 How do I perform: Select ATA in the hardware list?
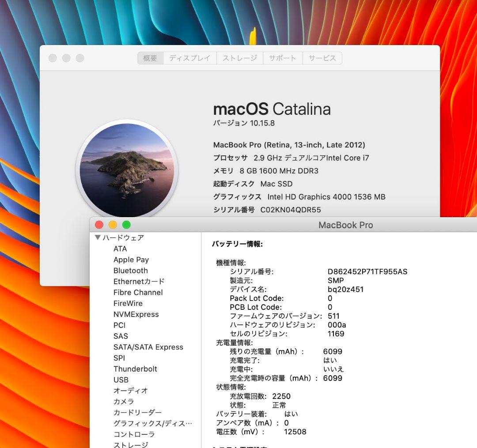(x=120, y=248)
